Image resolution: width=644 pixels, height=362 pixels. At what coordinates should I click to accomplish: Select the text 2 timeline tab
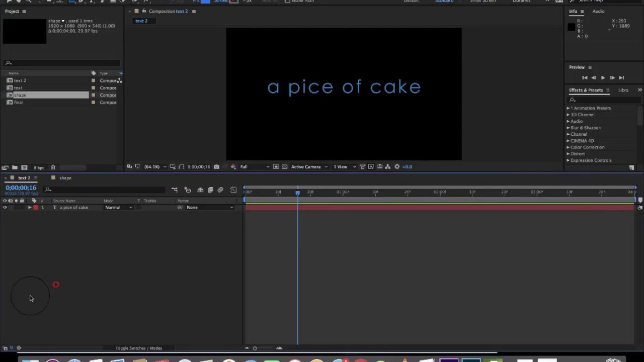pos(24,177)
